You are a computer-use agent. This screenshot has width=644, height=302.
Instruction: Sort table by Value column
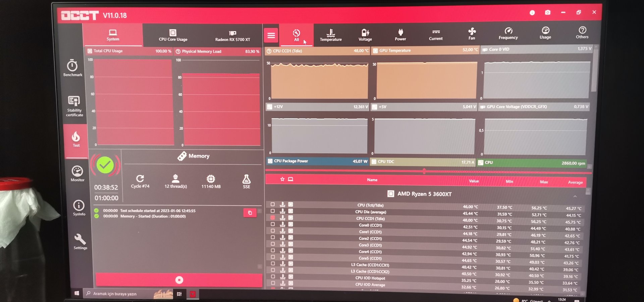pyautogui.click(x=474, y=181)
